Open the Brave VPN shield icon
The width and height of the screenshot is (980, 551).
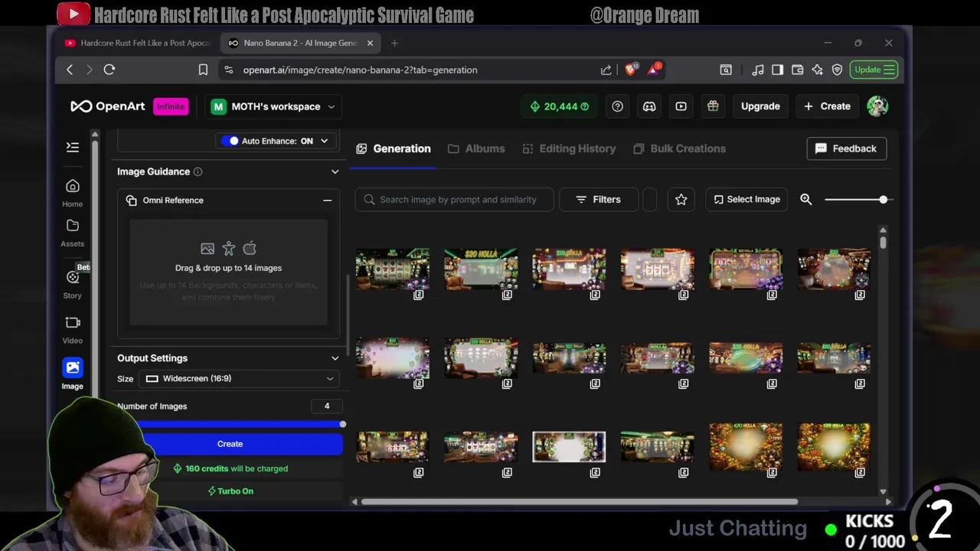click(838, 70)
